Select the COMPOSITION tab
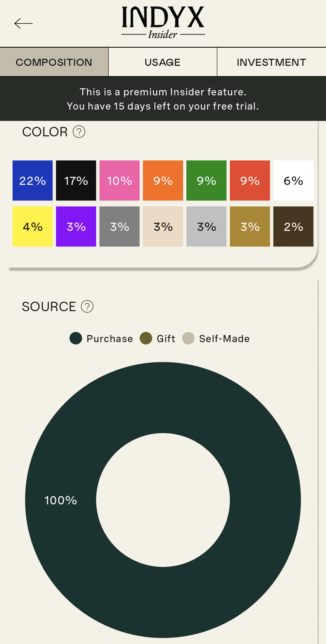 click(54, 62)
